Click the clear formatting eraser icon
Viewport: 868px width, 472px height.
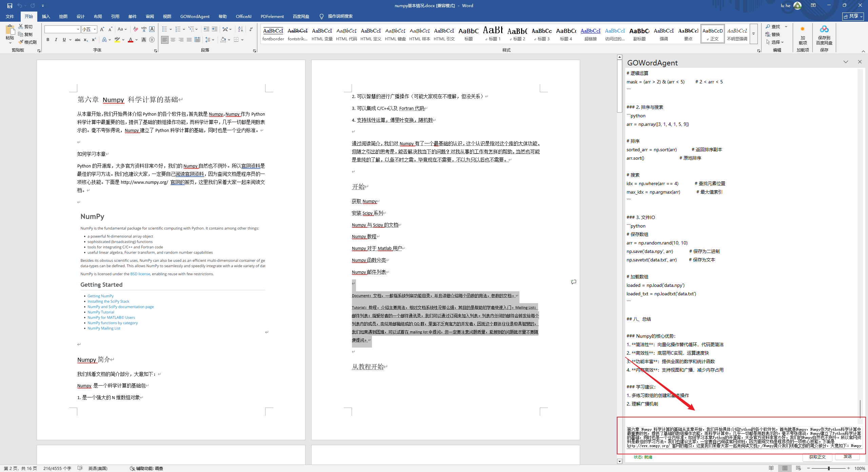136,29
